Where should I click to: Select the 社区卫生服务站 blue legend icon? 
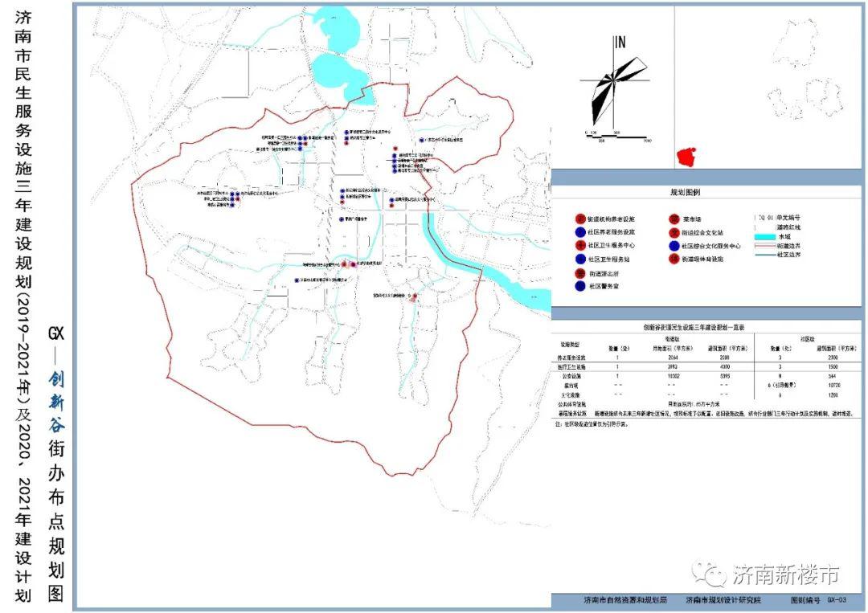[580, 260]
